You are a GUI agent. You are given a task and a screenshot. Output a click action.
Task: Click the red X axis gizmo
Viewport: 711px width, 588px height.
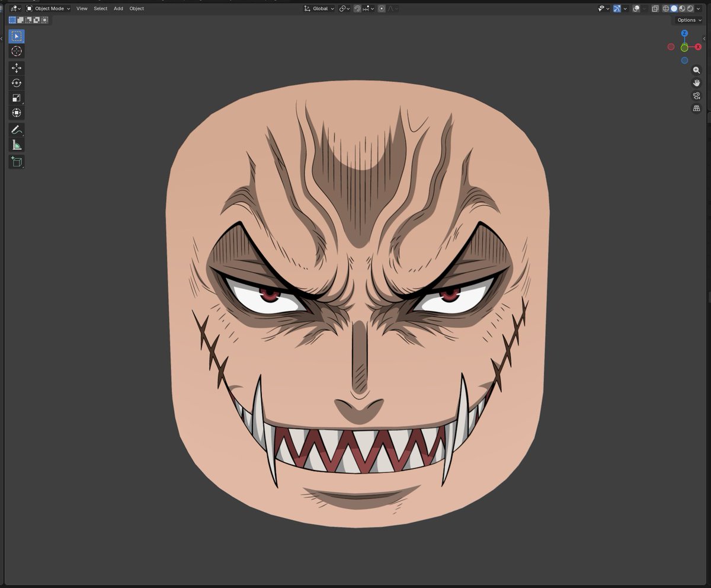[698, 47]
